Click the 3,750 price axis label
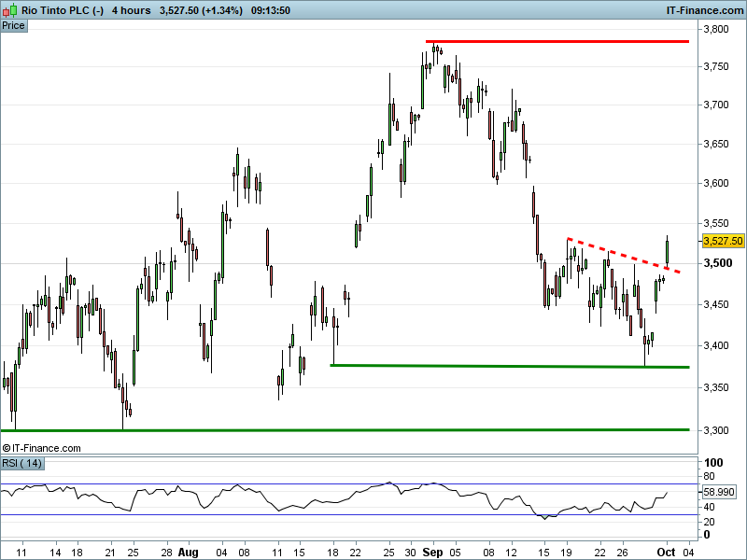 coord(716,66)
